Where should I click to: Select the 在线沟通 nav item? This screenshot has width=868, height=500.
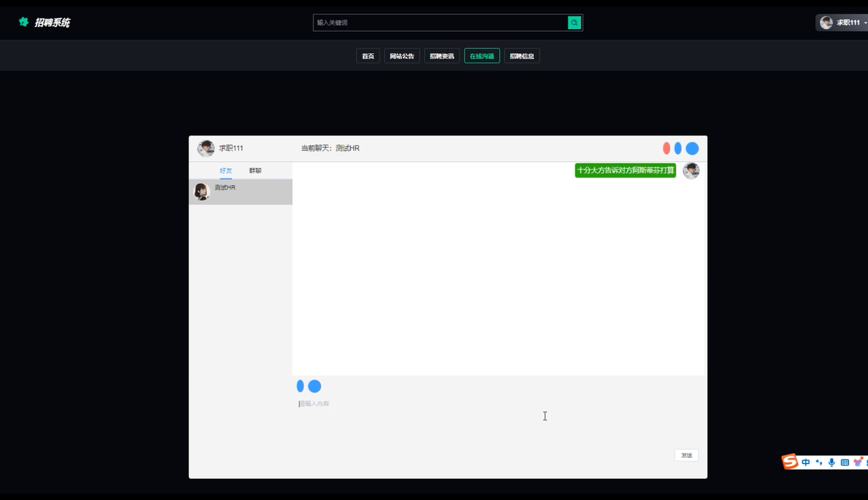click(482, 56)
